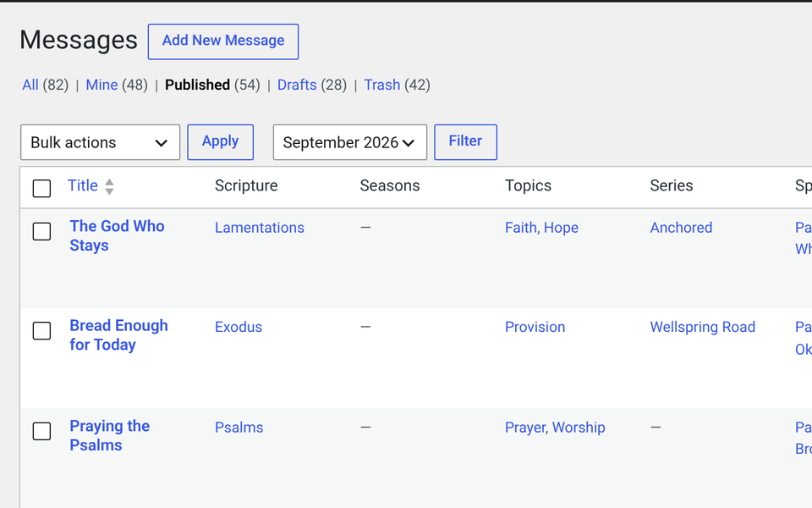
Task: Select the Published messages filter
Action: (197, 85)
